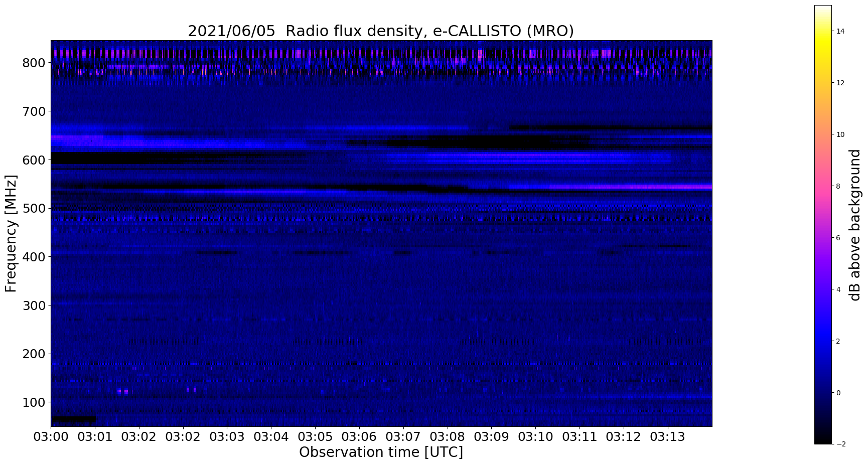The width and height of the screenshot is (868, 465).
Task: Click the 400 frequency tick label
Action: (34, 257)
